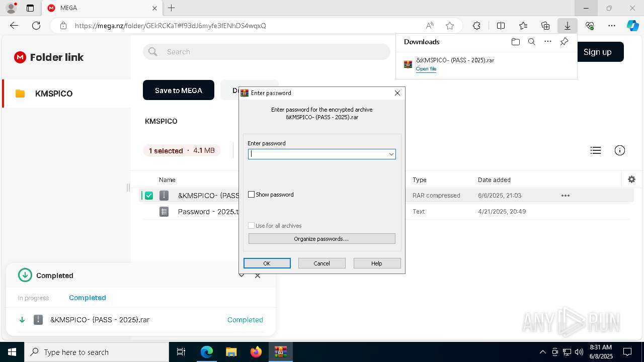This screenshot has width=644, height=362.
Task: Click the Open file link in Downloads
Action: [426, 69]
